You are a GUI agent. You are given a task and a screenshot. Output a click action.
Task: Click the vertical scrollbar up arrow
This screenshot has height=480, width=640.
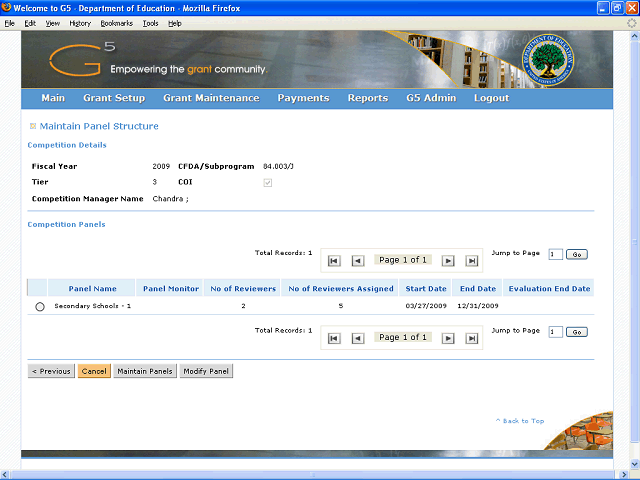[x=635, y=36]
